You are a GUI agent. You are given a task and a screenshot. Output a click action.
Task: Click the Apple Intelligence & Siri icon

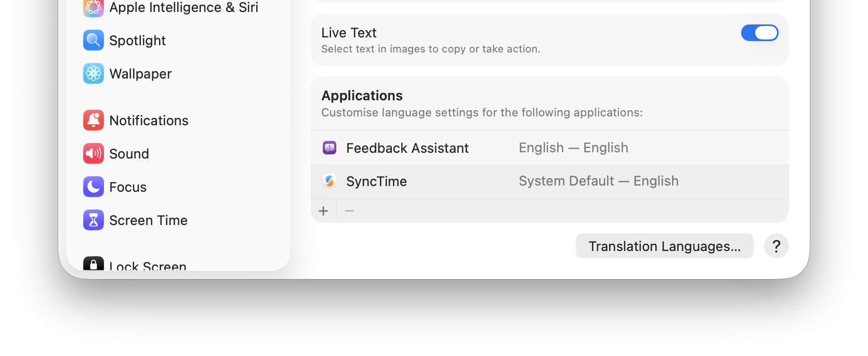(94, 7)
